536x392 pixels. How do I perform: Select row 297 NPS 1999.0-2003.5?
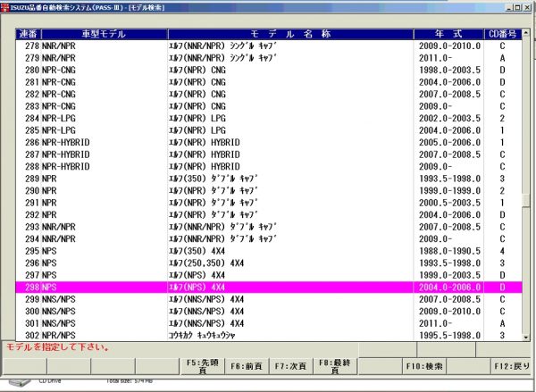pyautogui.click(x=269, y=275)
